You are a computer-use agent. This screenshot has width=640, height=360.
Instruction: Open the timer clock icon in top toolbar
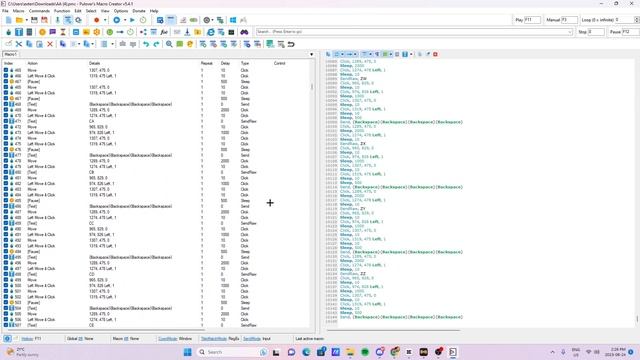click(x=143, y=20)
